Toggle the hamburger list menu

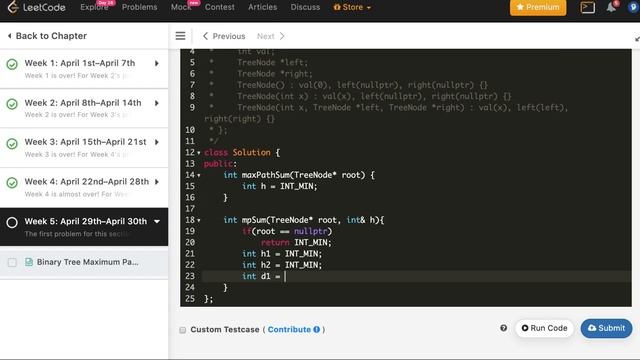180,36
